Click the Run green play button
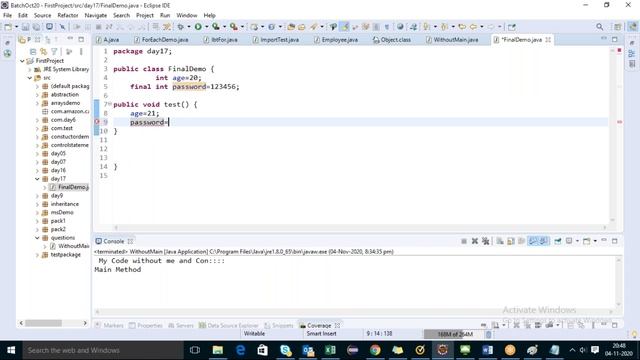This screenshot has height=360, width=640. tap(198, 27)
